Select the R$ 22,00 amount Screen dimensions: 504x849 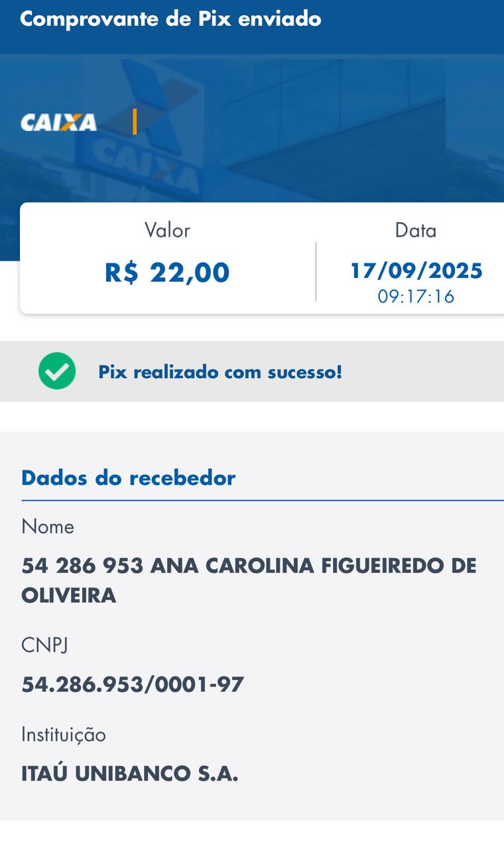[167, 272]
